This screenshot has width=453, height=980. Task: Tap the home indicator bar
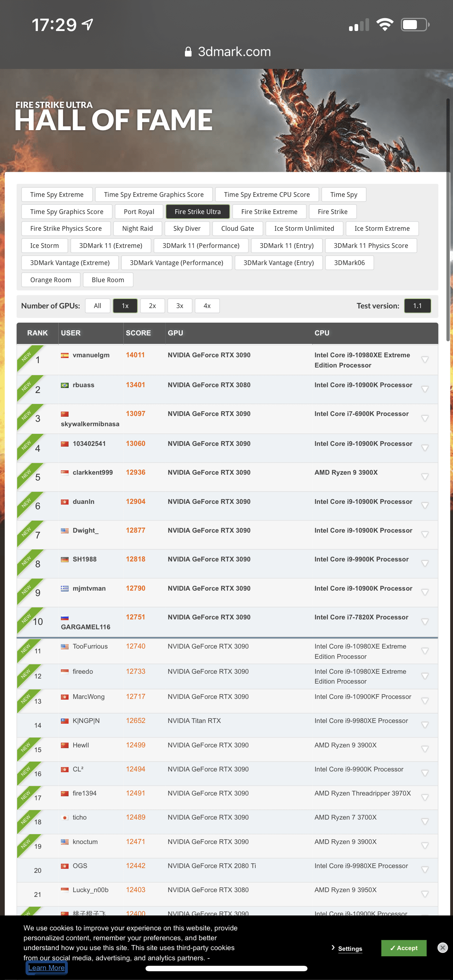226,969
